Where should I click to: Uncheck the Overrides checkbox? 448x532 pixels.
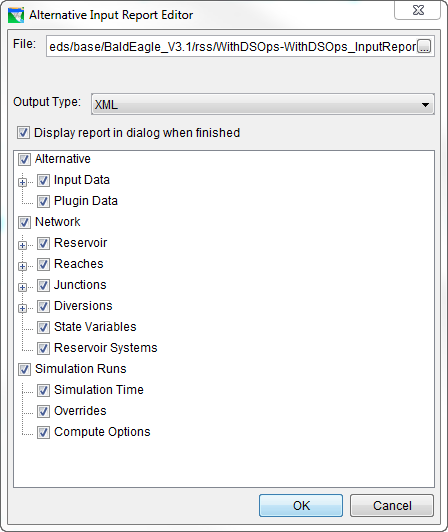pos(43,412)
